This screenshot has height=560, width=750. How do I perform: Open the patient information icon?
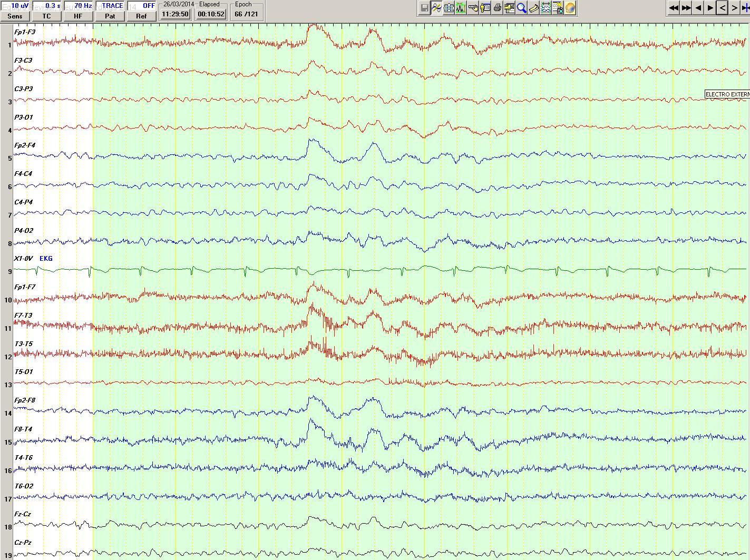coord(485,8)
